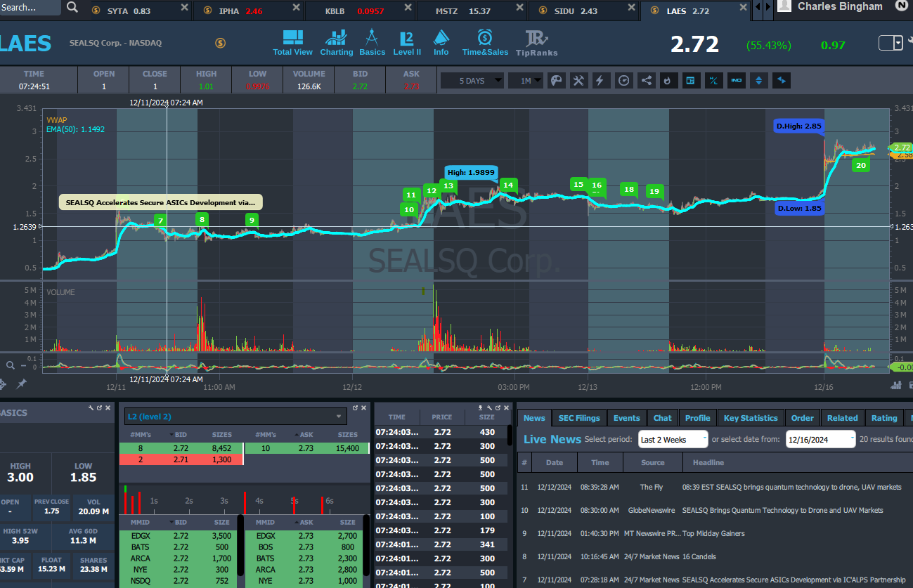Image resolution: width=913 pixels, height=588 pixels.
Task: Open the Basics compass icon
Action: click(x=372, y=43)
